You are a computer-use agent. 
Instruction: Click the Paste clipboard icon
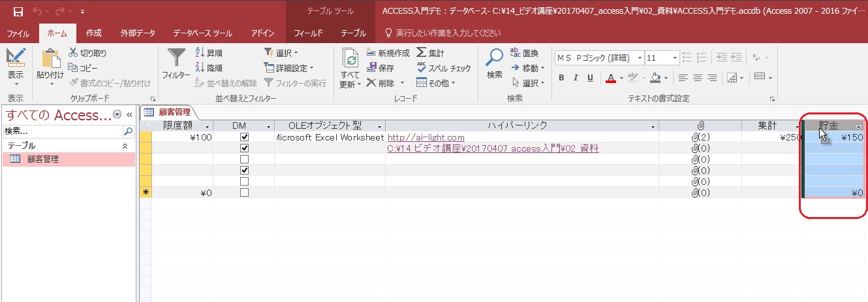[50, 60]
